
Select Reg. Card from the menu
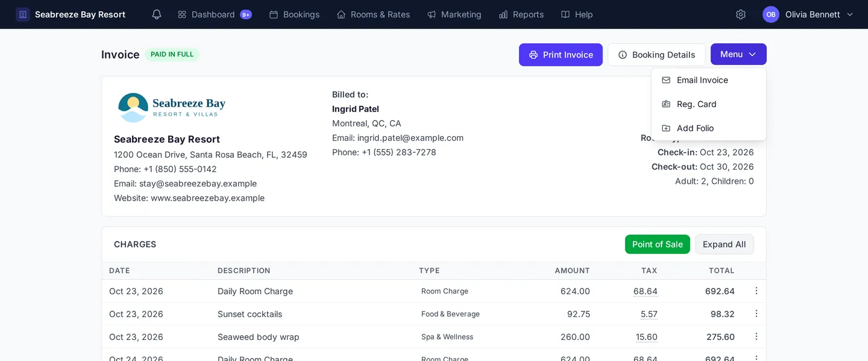[709, 104]
